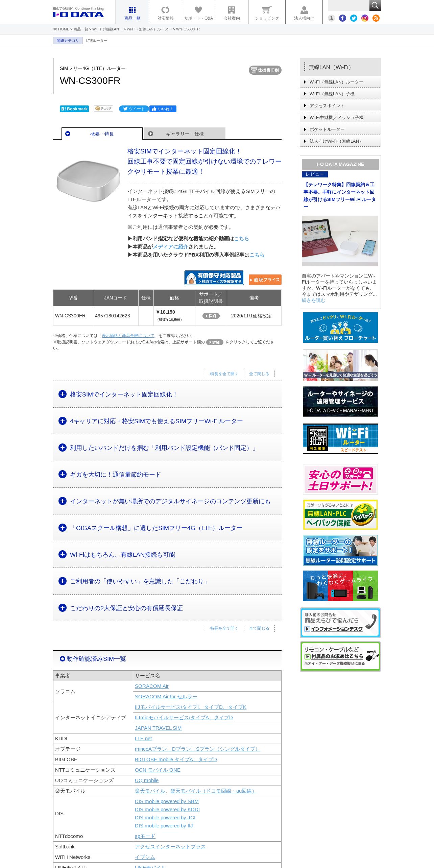Open the LTEルーター related category link
This screenshot has height=868, width=434.
[x=97, y=41]
